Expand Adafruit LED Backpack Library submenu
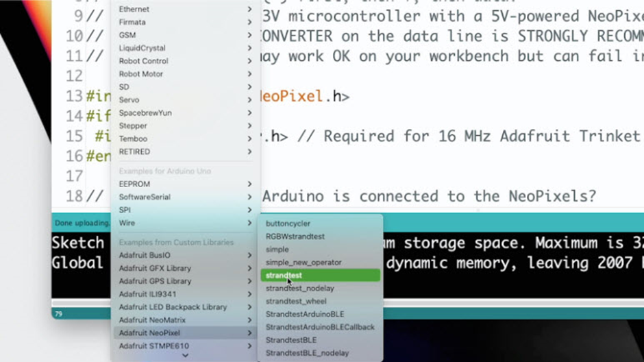The height and width of the screenshot is (362, 644). [x=185, y=307]
